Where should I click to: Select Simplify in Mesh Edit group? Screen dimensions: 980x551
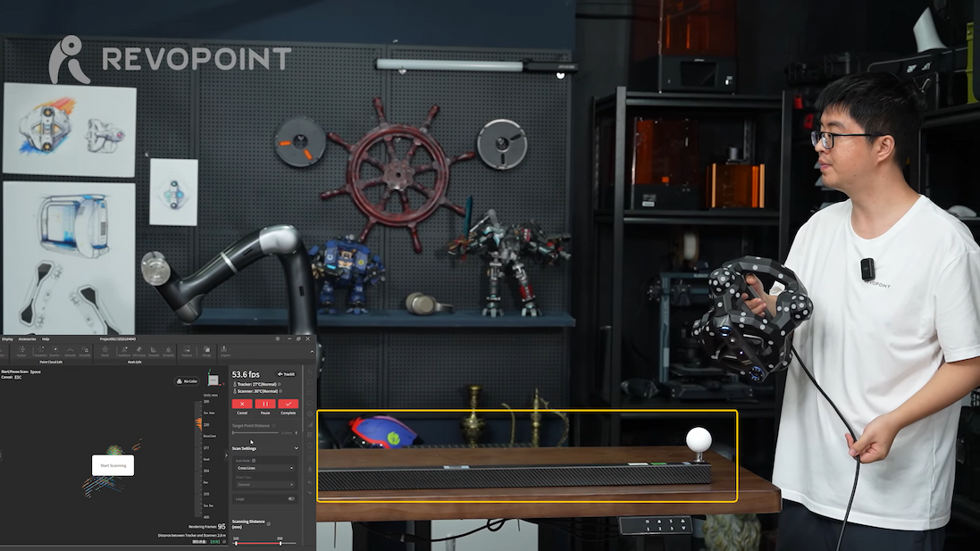click(169, 352)
